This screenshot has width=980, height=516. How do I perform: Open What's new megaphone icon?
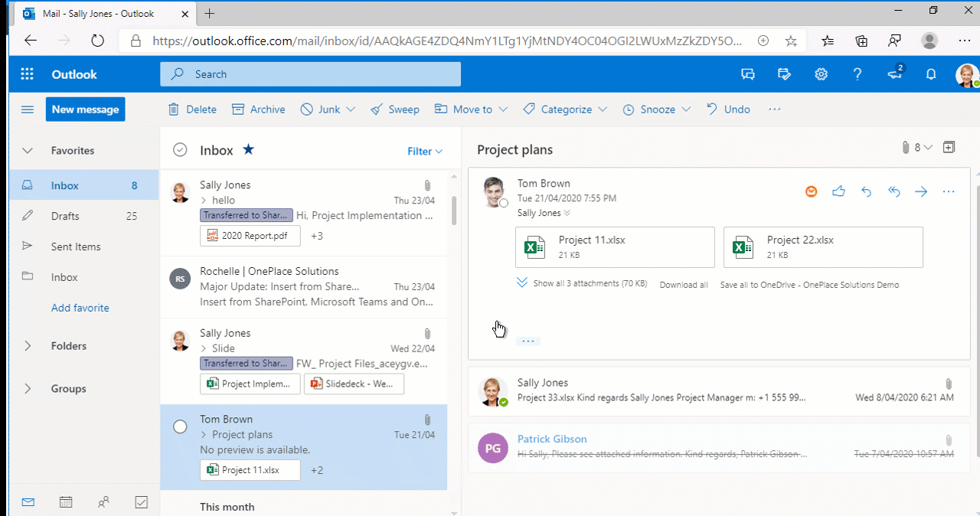(x=894, y=73)
